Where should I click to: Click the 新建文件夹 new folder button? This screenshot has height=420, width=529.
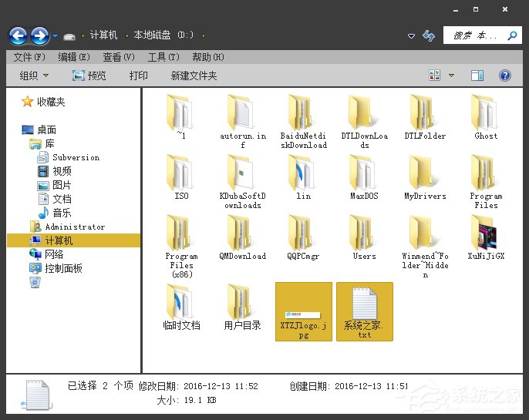[194, 76]
